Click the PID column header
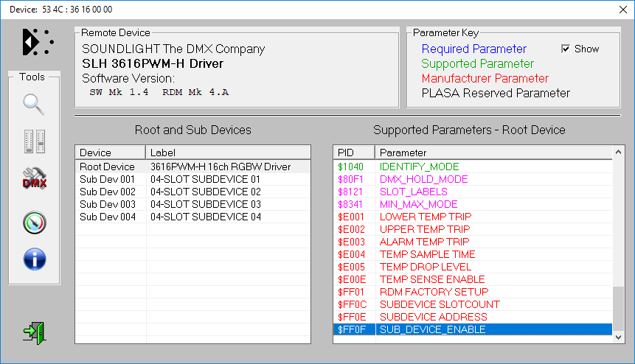The width and height of the screenshot is (635, 364). coord(353,153)
